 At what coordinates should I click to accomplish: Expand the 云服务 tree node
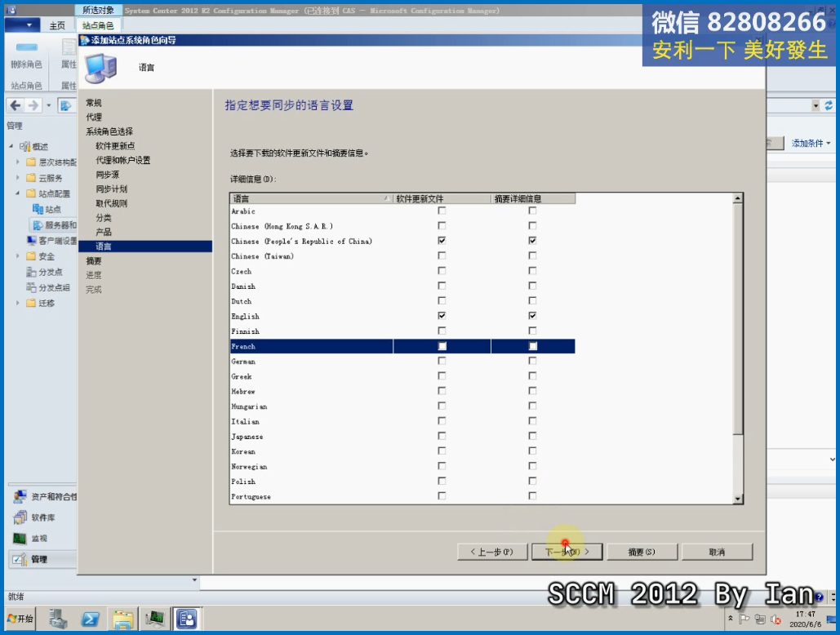[18, 178]
